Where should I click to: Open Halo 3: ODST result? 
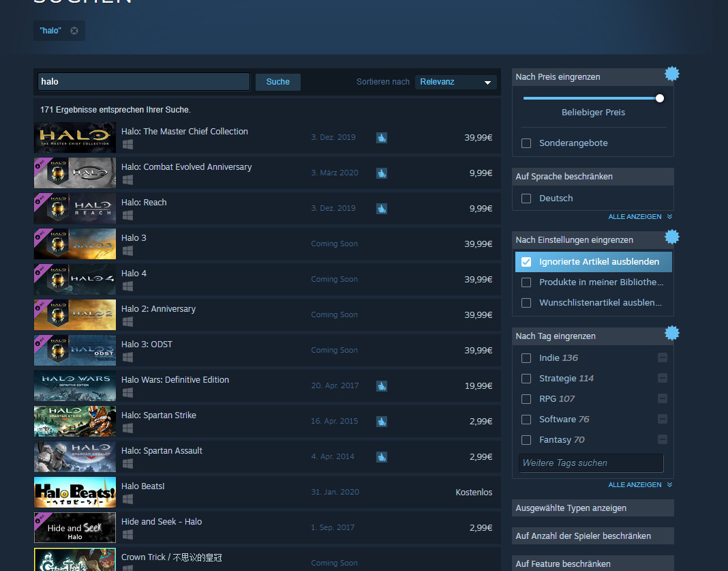click(x=267, y=351)
